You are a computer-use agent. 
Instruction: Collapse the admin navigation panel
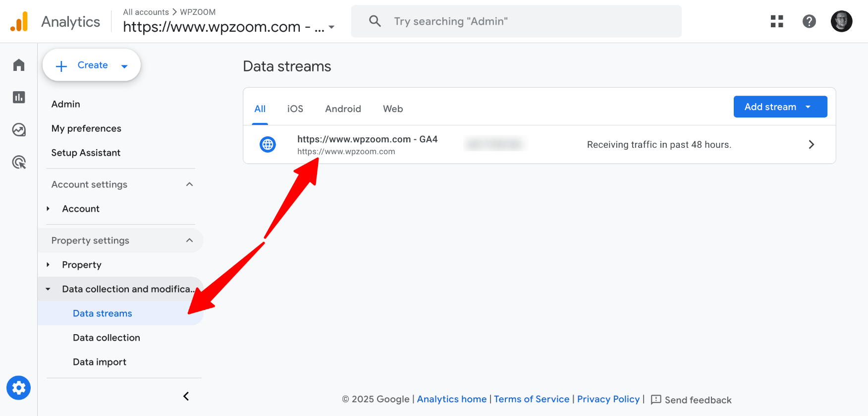tap(186, 396)
